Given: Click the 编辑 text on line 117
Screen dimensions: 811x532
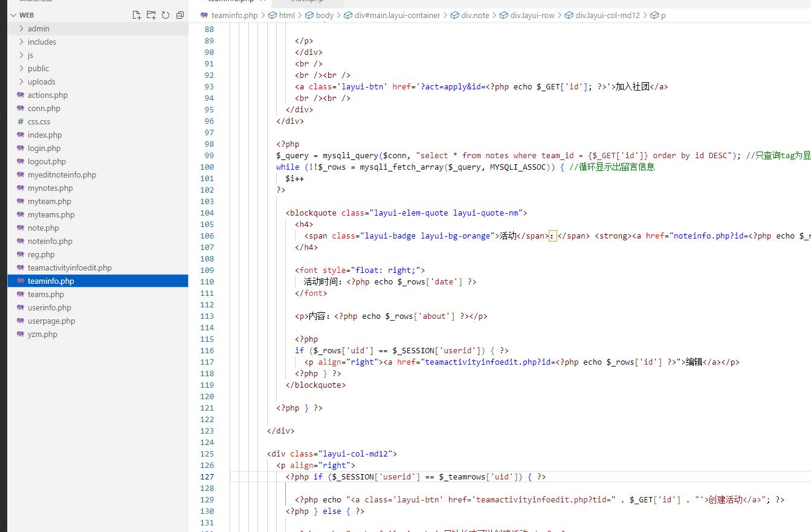Looking at the screenshot, I should click(694, 362).
